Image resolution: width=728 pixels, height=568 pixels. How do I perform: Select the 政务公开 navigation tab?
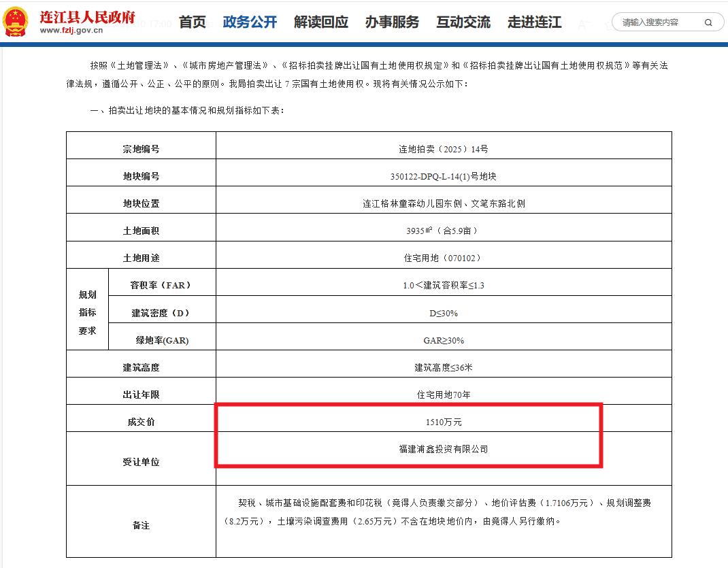click(x=250, y=22)
